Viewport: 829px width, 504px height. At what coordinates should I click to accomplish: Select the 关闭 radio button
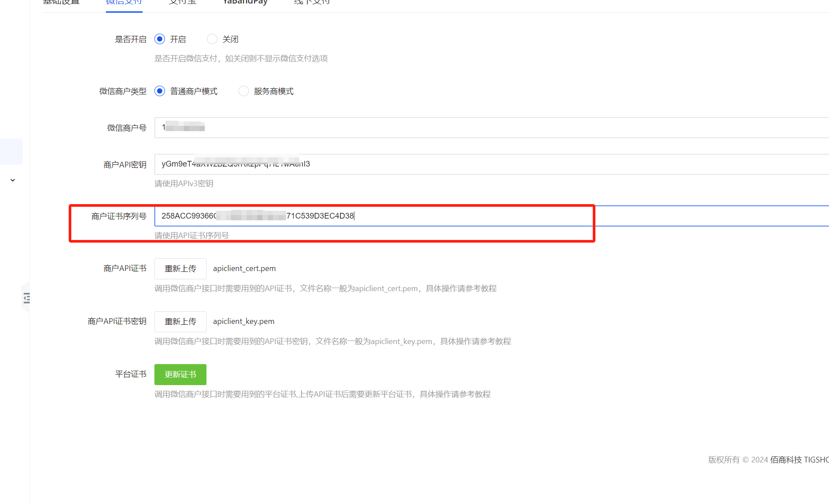coord(212,39)
